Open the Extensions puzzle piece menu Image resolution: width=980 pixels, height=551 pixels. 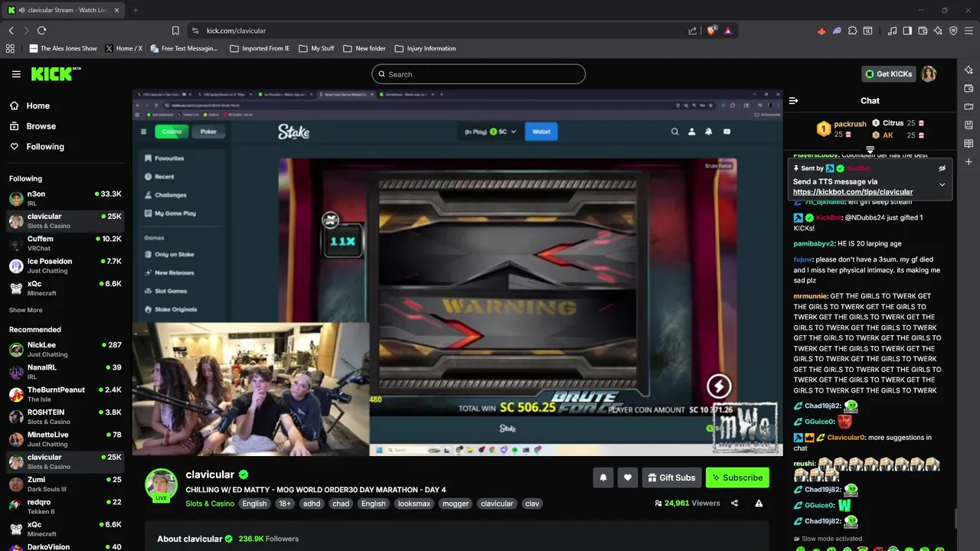click(852, 31)
